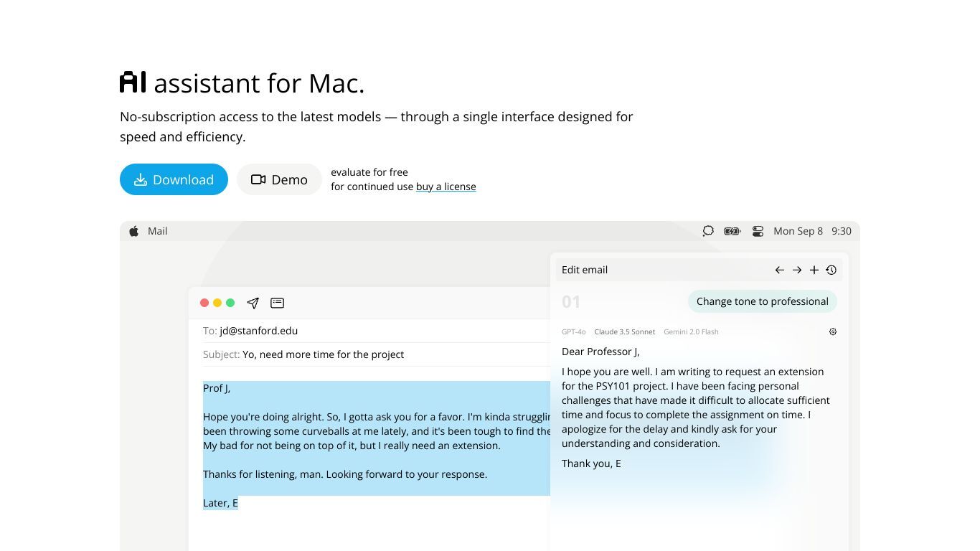The height and width of the screenshot is (551, 980).
Task: Open the Mail menu in the menu bar
Action: click(158, 231)
